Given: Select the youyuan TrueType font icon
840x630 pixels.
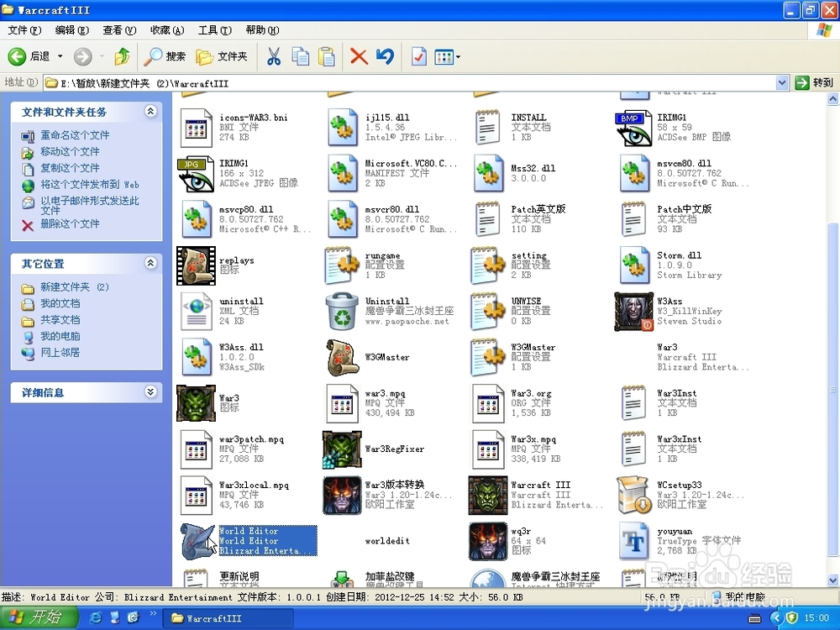Looking at the screenshot, I should pyautogui.click(x=633, y=541).
